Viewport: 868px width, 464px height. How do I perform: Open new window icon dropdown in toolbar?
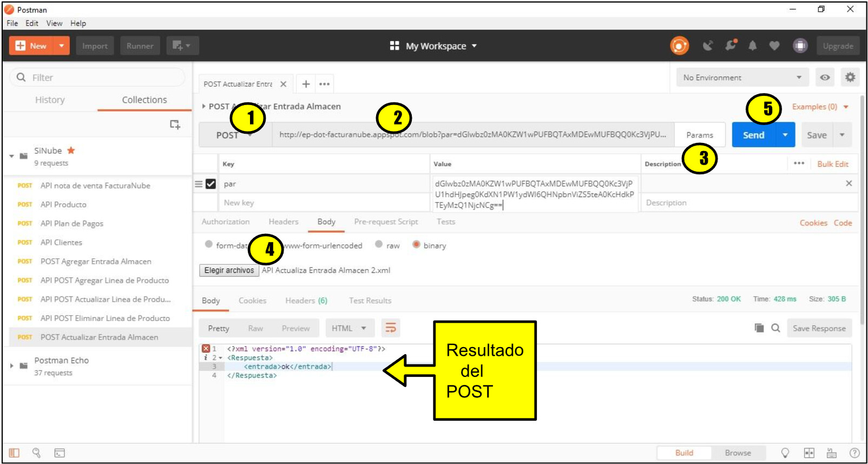click(x=182, y=45)
